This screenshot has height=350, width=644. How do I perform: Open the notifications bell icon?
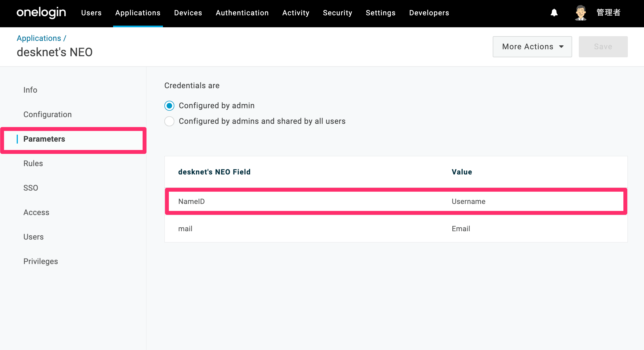click(x=554, y=13)
